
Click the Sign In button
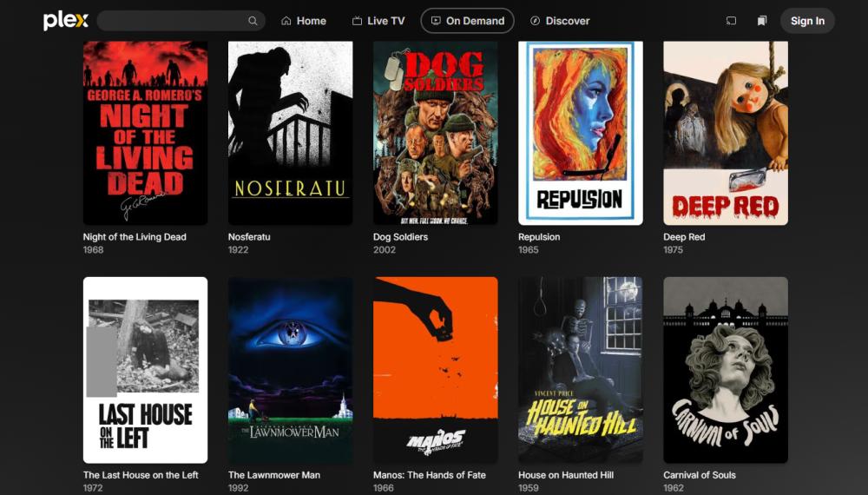point(807,21)
